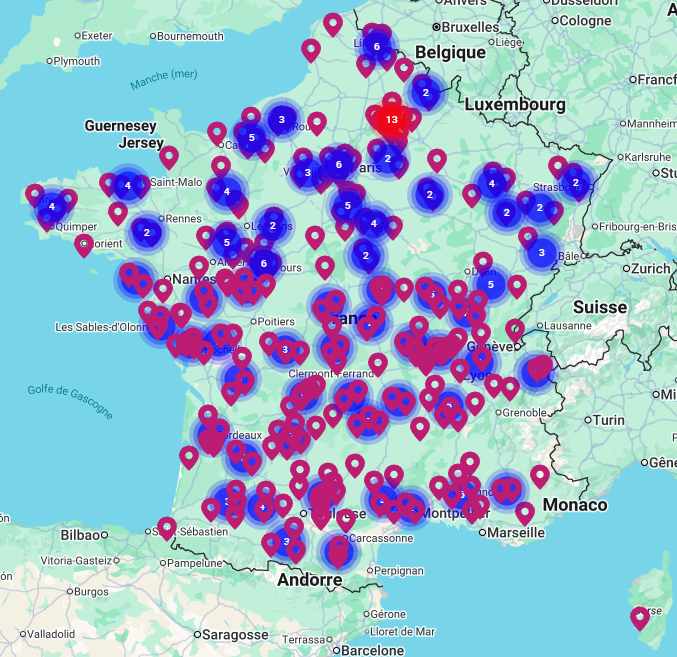Select the Belgique label
The height and width of the screenshot is (657, 677).
point(450,52)
